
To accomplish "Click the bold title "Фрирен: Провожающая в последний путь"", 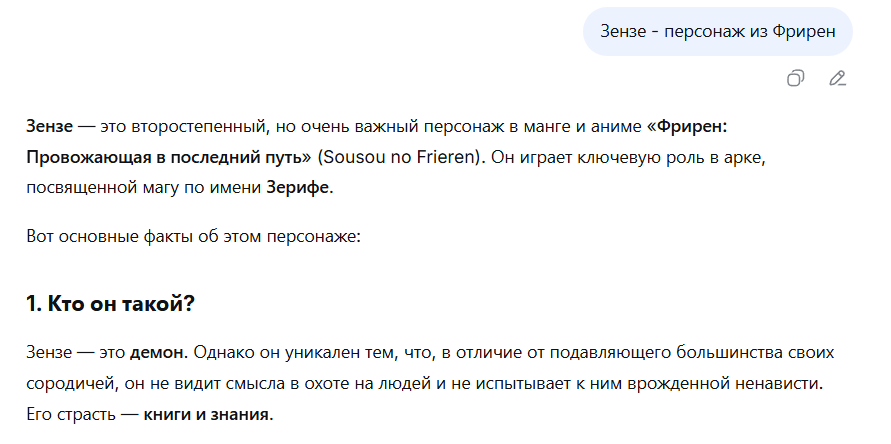I will 377,142.
